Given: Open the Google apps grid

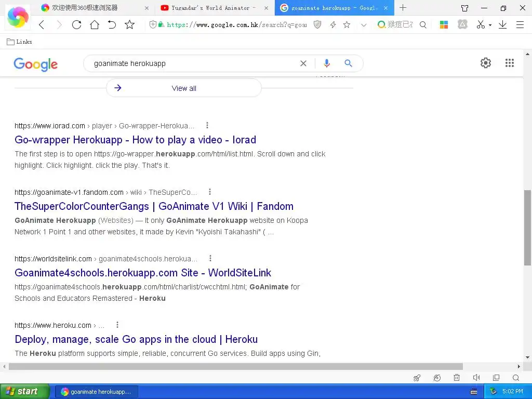Looking at the screenshot, I should click(x=510, y=63).
